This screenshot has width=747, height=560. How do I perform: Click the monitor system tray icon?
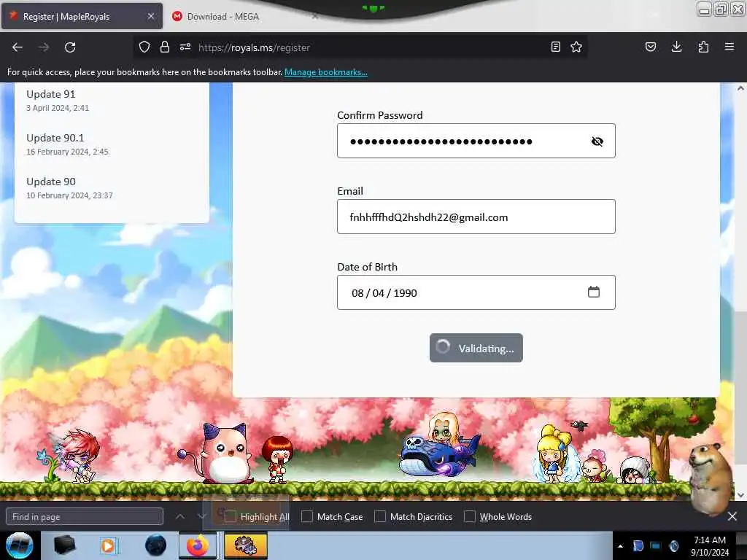point(656,545)
